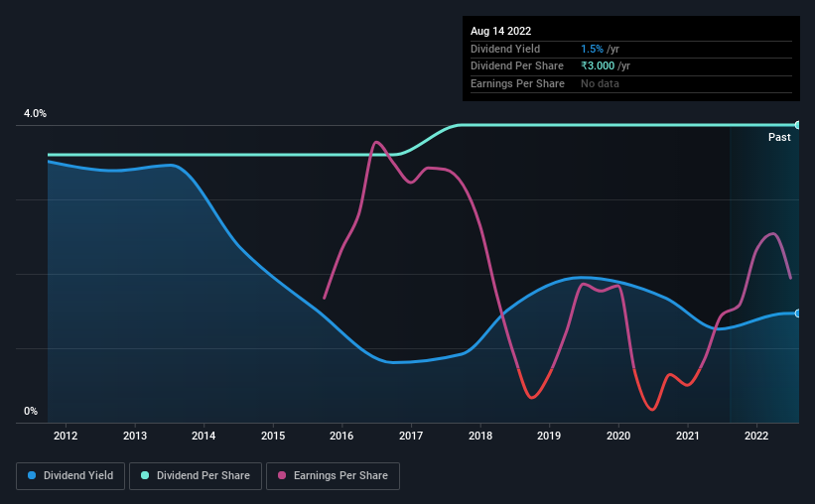
Task: Toggle the Dividend Per Share legend series
Action: tap(197, 476)
